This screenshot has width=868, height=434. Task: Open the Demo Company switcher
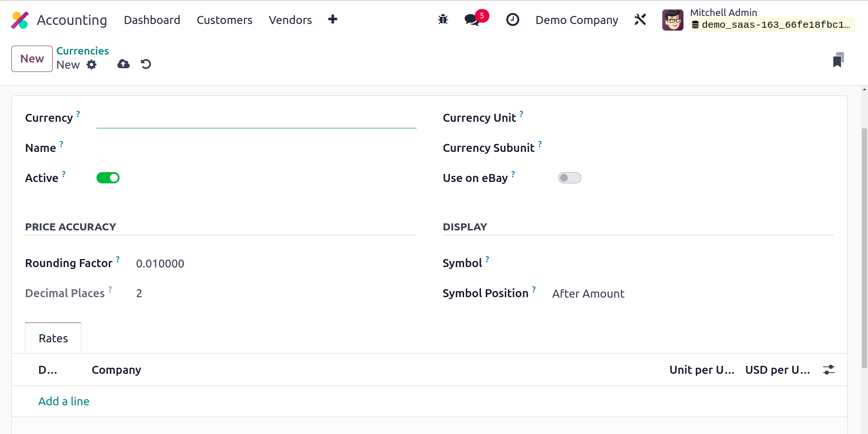pos(577,20)
